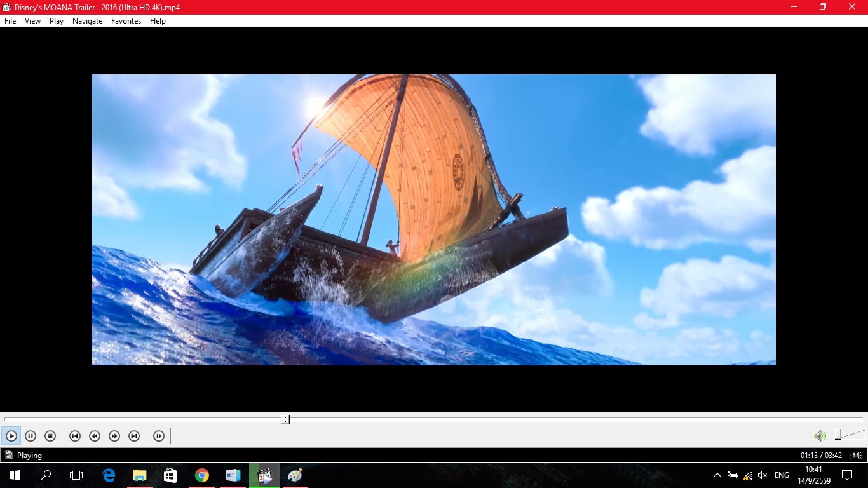
Task: Click the 01:13 / 03:42 time display
Action: [821, 456]
